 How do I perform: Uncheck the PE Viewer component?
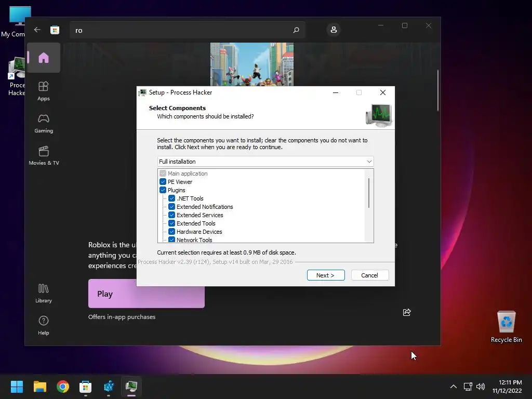point(163,182)
